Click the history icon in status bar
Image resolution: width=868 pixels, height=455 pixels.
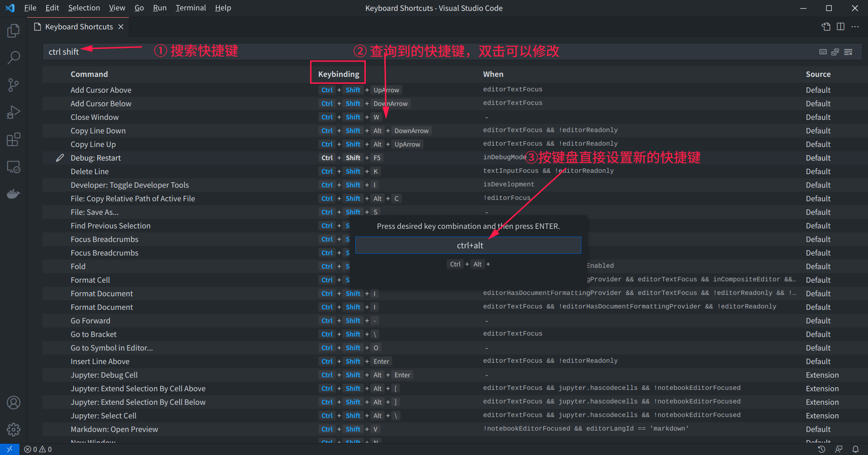821,449
